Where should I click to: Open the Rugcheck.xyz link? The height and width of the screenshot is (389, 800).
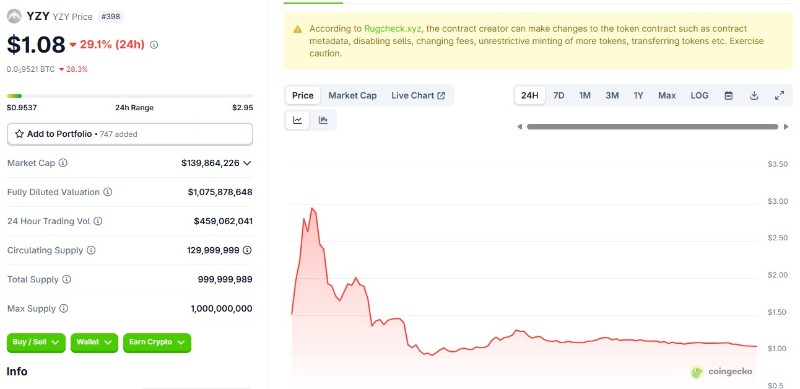coord(392,29)
